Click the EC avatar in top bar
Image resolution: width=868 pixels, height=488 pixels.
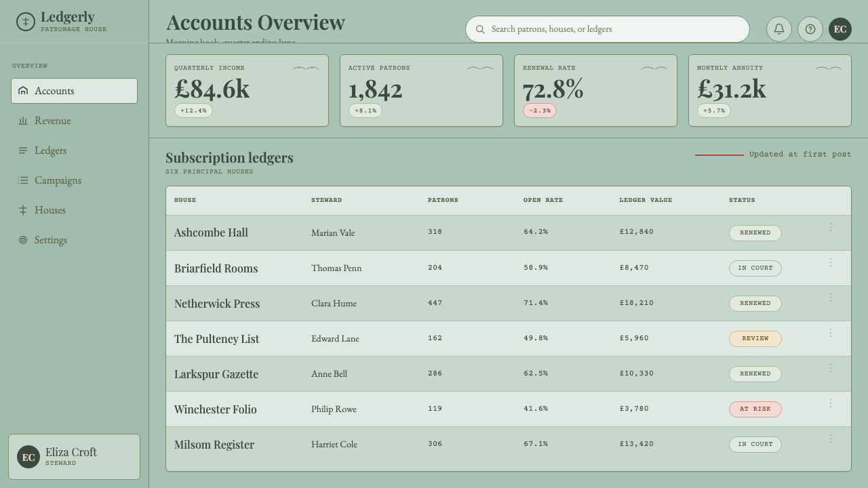[840, 29]
